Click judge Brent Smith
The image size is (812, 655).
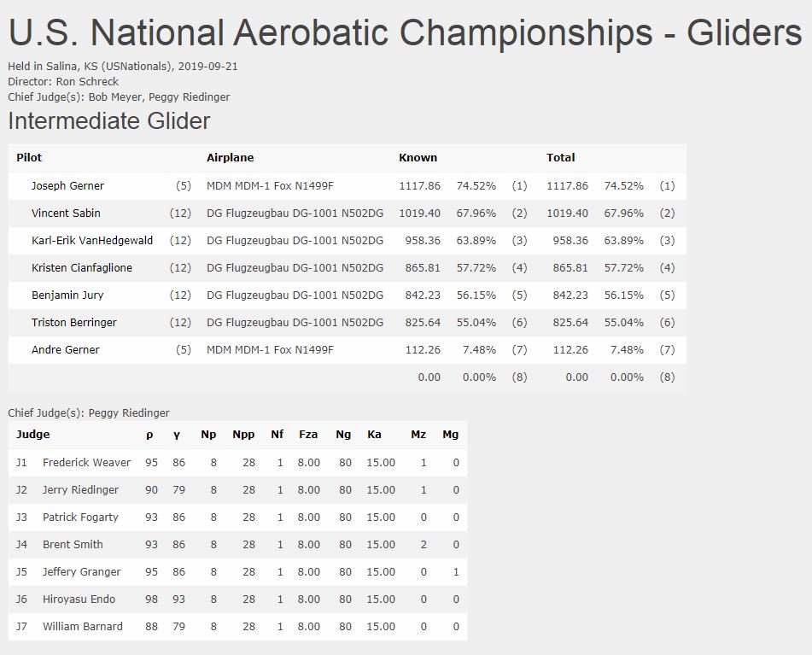click(x=73, y=545)
